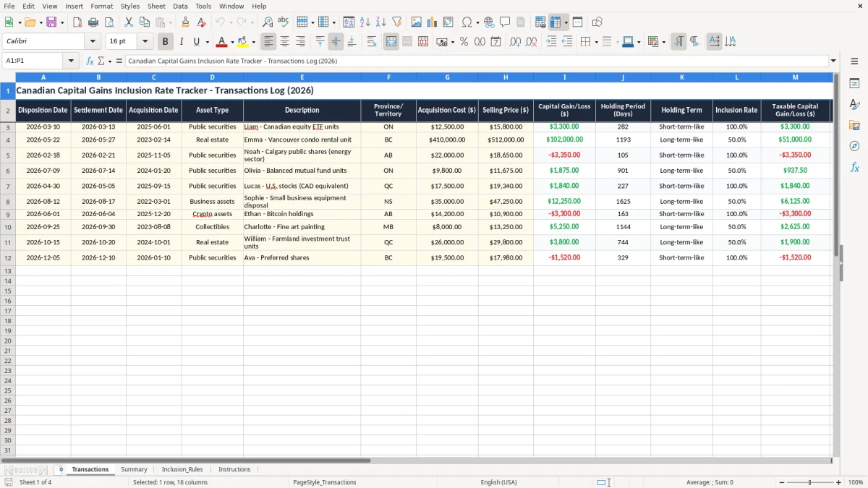The image size is (868, 488).
Task: Increase indent
Action: (x=551, y=42)
